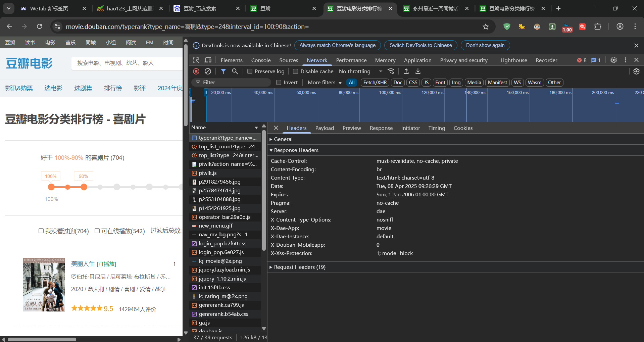Open the Response tab

tap(381, 128)
